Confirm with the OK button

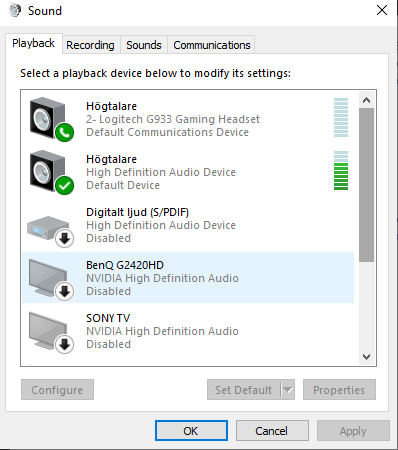point(191,431)
